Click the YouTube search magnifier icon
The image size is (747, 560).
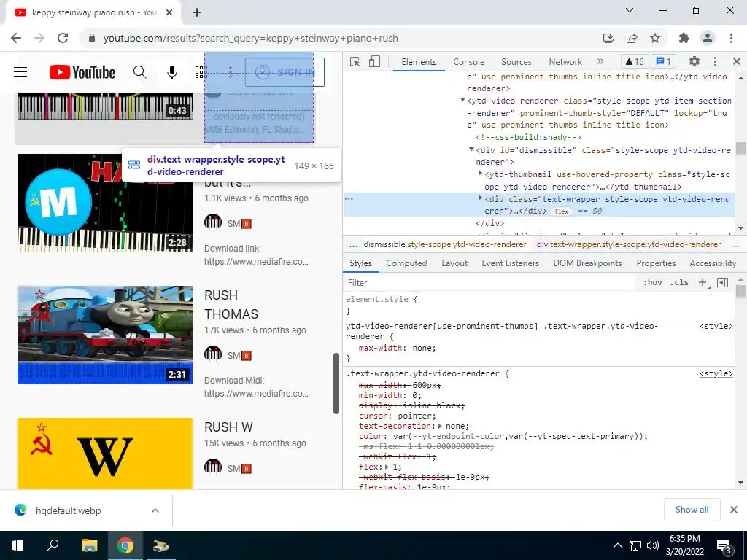pyautogui.click(x=139, y=72)
